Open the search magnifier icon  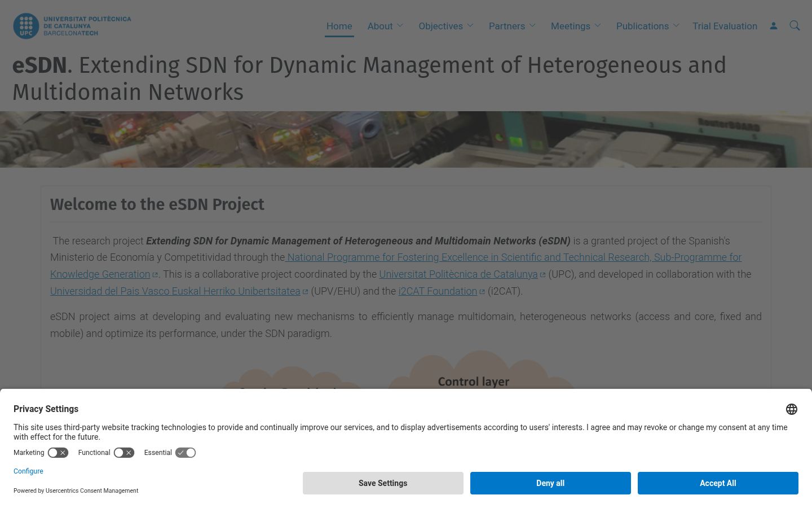(x=795, y=26)
